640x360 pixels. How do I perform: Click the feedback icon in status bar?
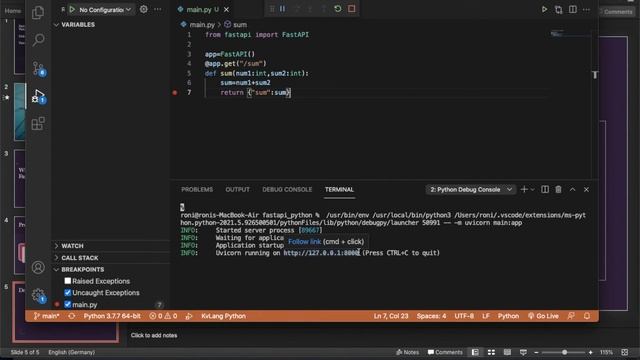click(571, 316)
